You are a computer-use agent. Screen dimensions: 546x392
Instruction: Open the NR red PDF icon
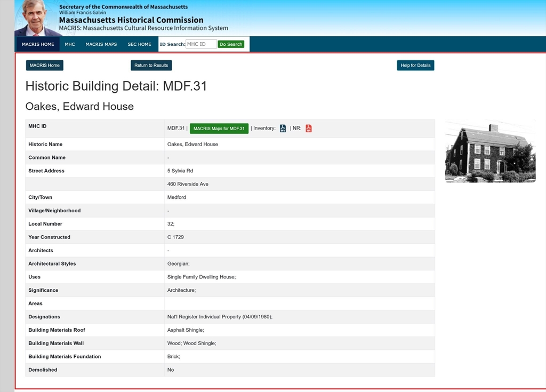309,129
